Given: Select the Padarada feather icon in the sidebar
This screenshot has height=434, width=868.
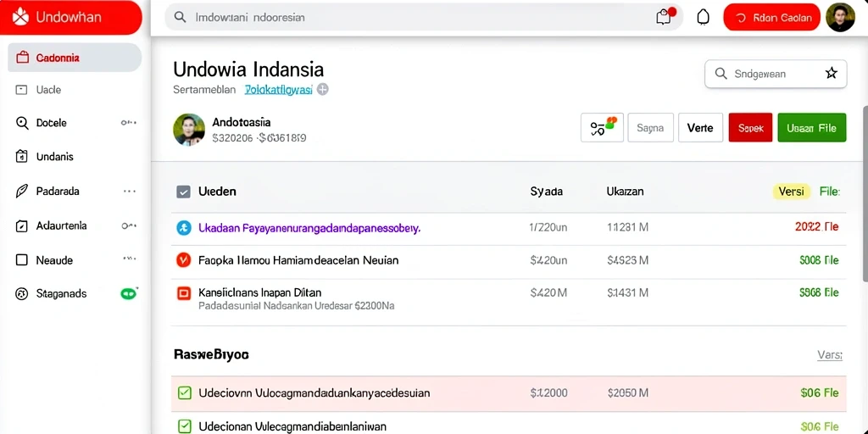Looking at the screenshot, I should [x=21, y=192].
